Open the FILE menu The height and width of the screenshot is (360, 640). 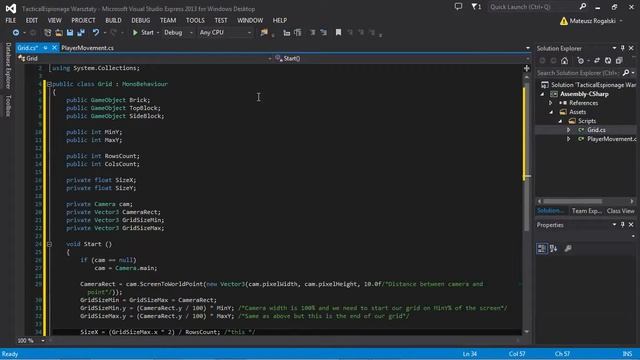point(11,20)
